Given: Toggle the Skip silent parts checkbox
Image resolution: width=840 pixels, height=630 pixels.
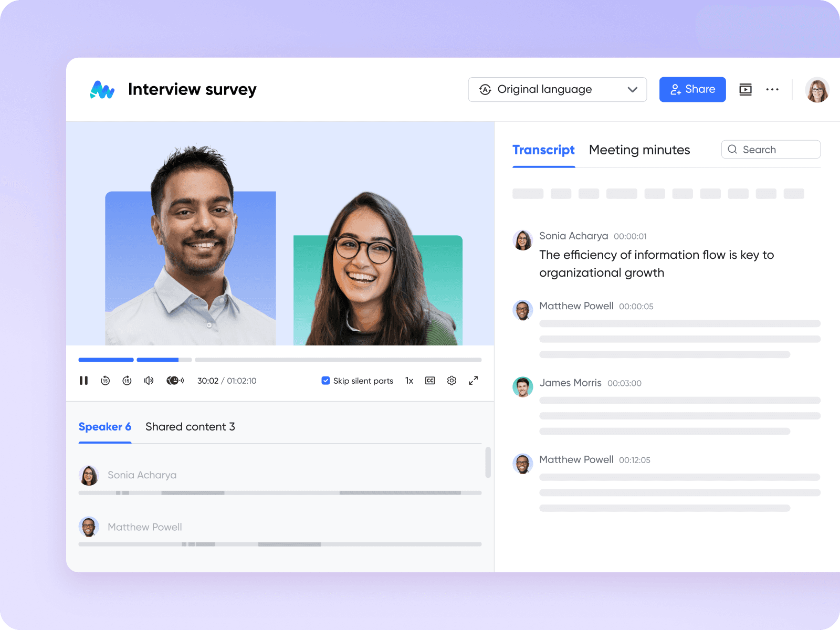Looking at the screenshot, I should 325,381.
